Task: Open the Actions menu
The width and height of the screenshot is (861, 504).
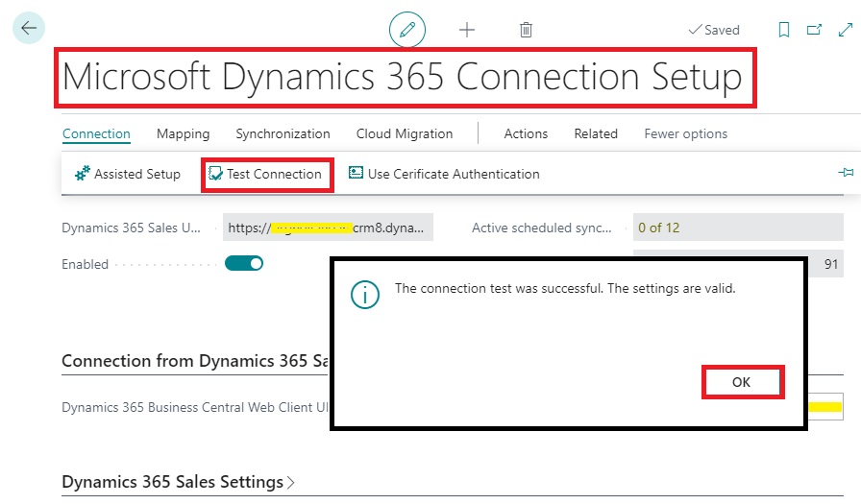Action: (x=526, y=133)
